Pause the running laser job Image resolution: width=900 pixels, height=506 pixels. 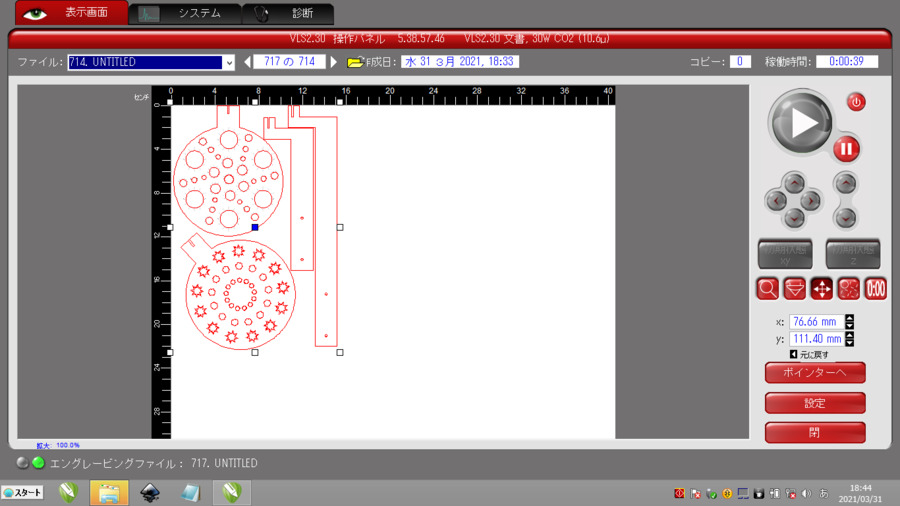(846, 149)
